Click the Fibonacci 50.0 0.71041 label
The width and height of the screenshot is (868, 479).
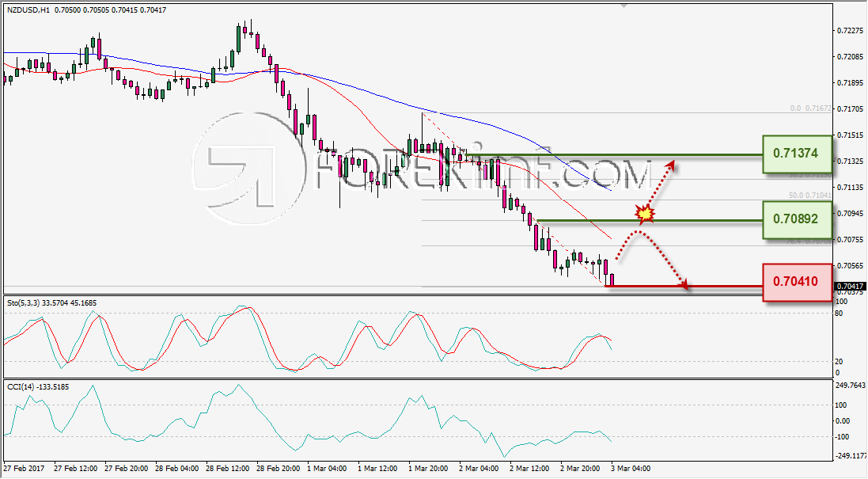[810, 196]
